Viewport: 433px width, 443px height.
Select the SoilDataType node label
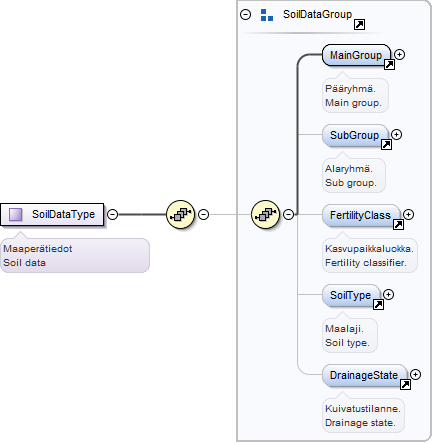[63, 214]
